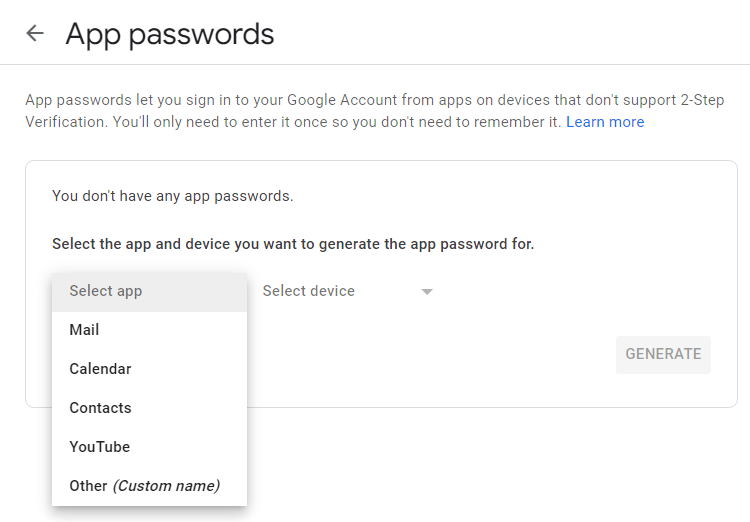Viewport: 750px width, 522px height.
Task: Select the Other (Custom name) option
Action: (149, 486)
